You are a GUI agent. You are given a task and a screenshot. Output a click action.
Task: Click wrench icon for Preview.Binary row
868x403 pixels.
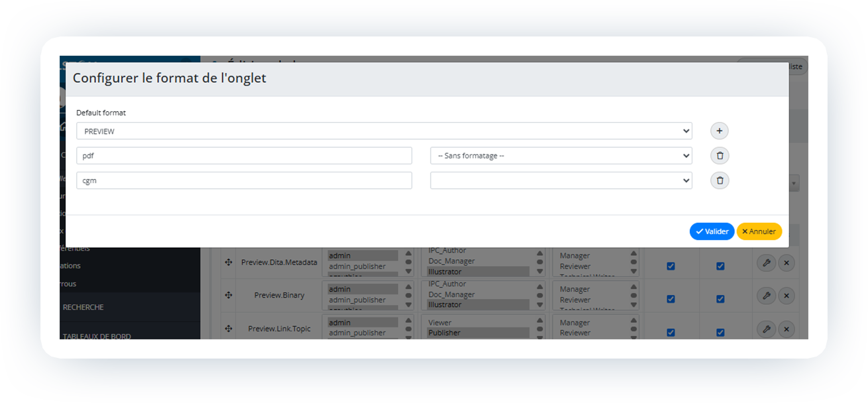tap(765, 296)
